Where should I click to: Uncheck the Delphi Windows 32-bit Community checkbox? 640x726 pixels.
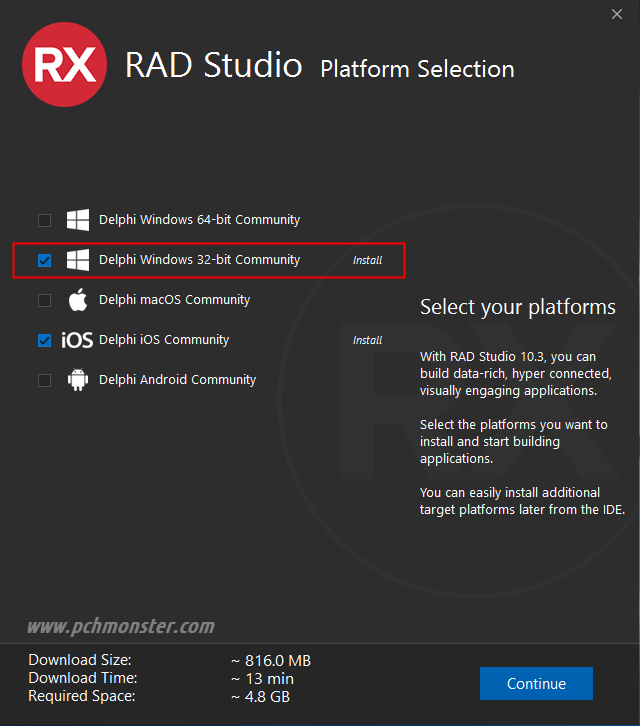click(44, 261)
